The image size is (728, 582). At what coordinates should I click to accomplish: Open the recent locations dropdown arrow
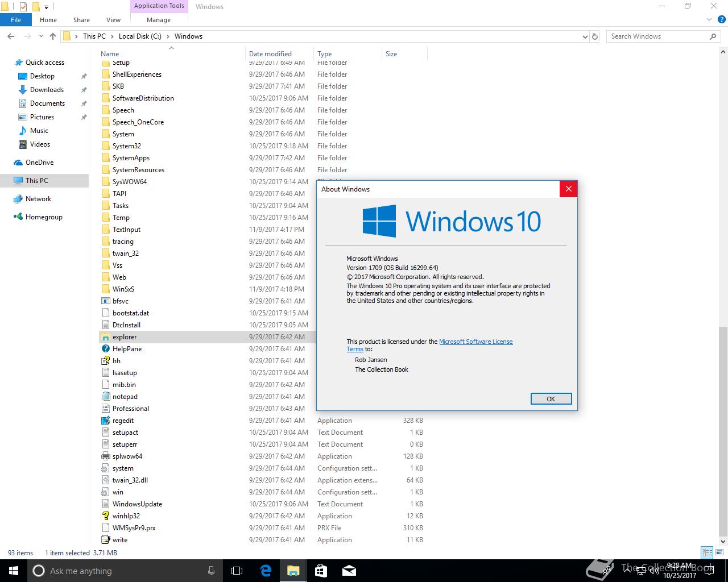click(x=41, y=36)
